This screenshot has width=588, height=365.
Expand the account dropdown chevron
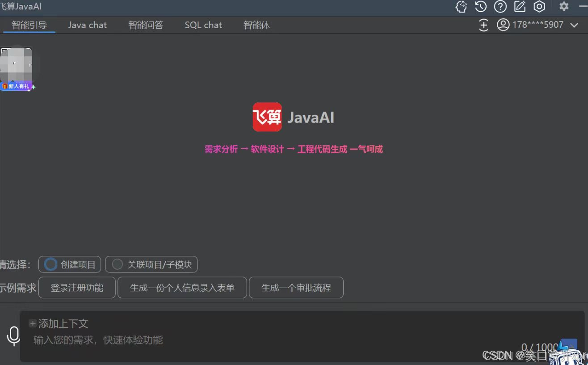(x=574, y=25)
